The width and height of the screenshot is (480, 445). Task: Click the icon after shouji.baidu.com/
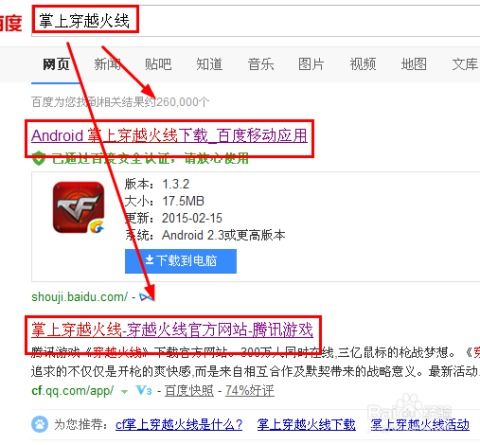147,296
